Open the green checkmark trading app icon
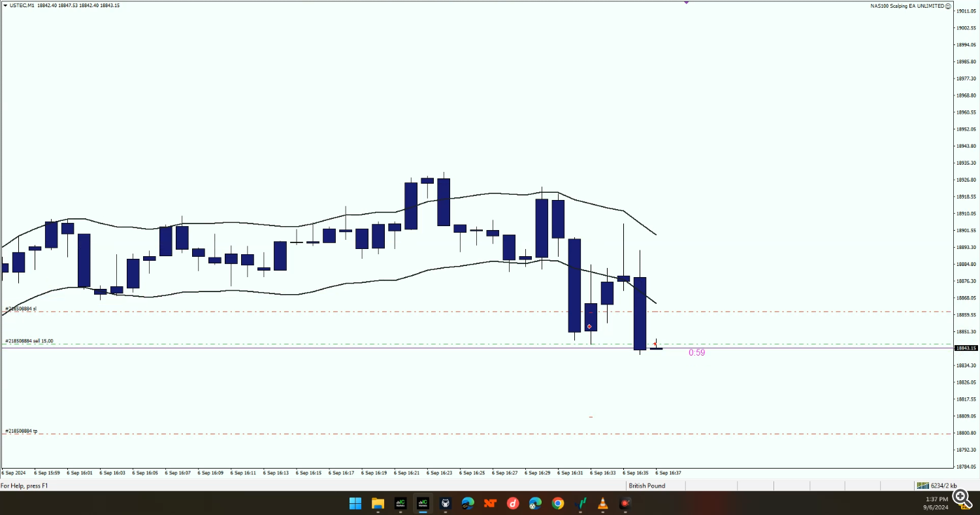This screenshot has width=980, height=515. tap(581, 503)
